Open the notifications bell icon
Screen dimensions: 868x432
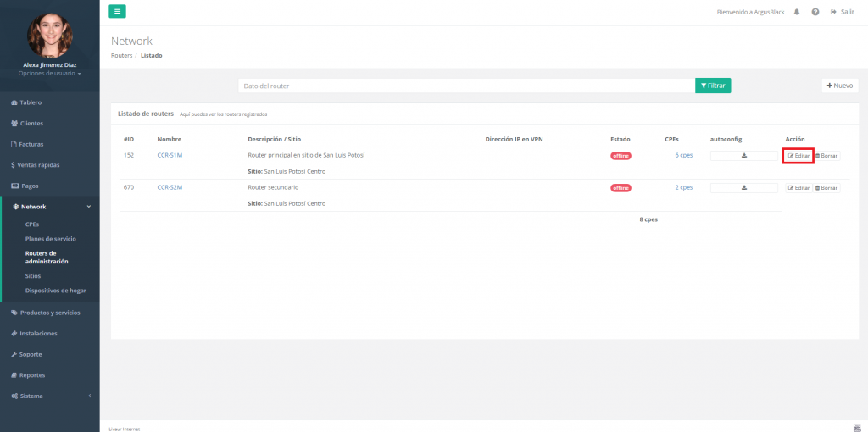(797, 12)
